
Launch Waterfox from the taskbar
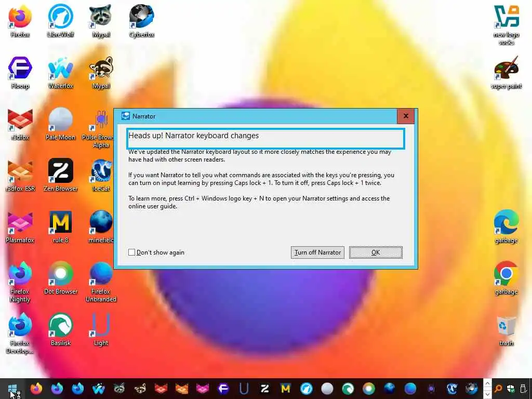[98, 389]
